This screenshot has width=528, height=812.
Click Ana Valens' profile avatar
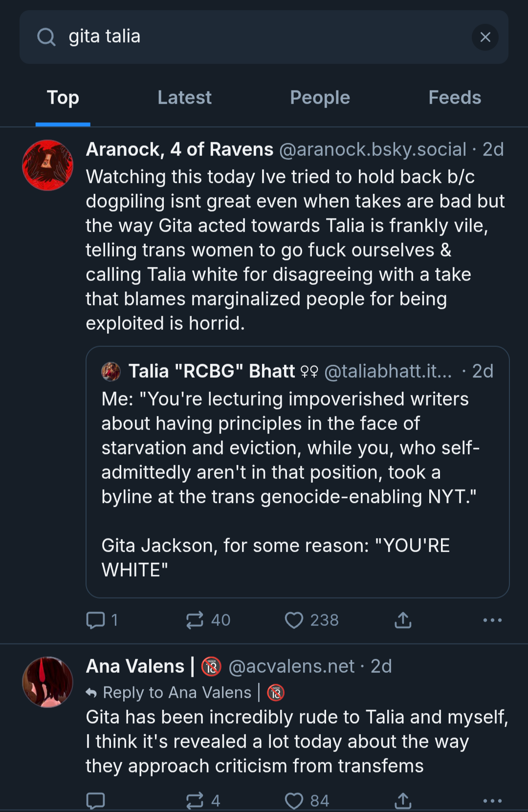tap(47, 682)
